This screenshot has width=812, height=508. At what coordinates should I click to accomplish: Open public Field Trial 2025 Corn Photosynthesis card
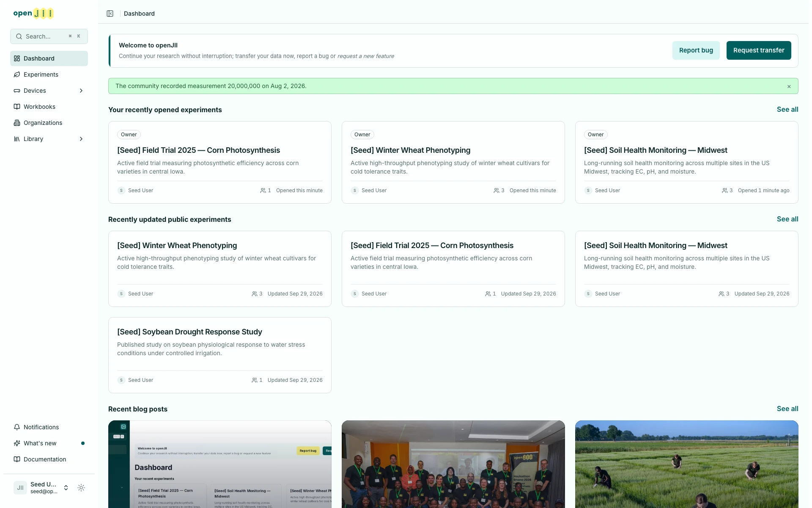point(453,269)
